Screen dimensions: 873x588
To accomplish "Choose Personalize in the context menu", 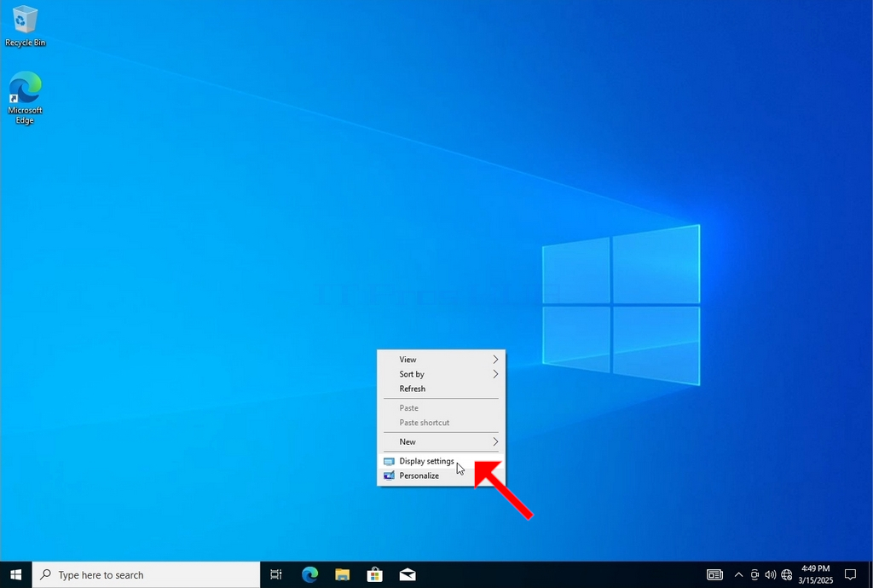I will (x=441, y=476).
